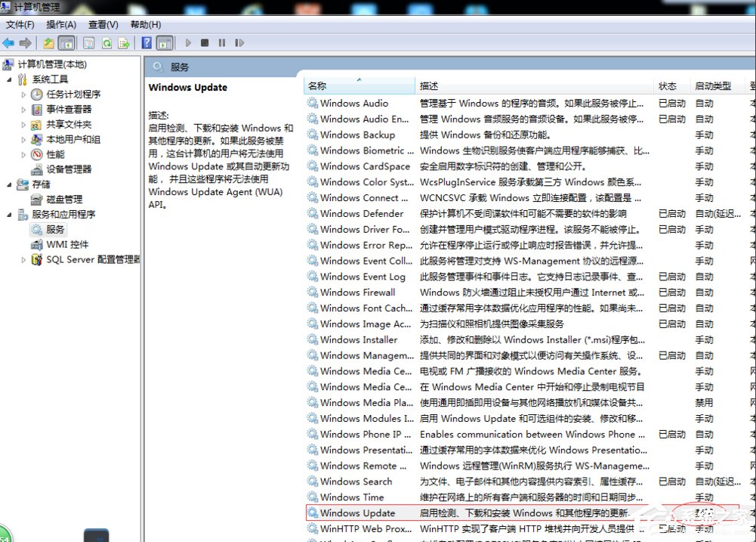Screen dimensions: 756x542
Task: Open the 查看 menu
Action: pos(103,24)
